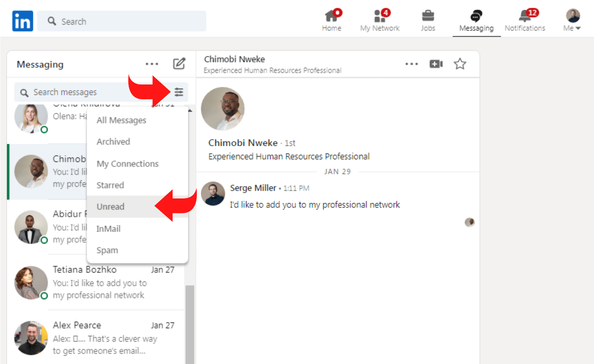
Task: Open conversation options via the ellipsis icon
Action: pos(412,64)
